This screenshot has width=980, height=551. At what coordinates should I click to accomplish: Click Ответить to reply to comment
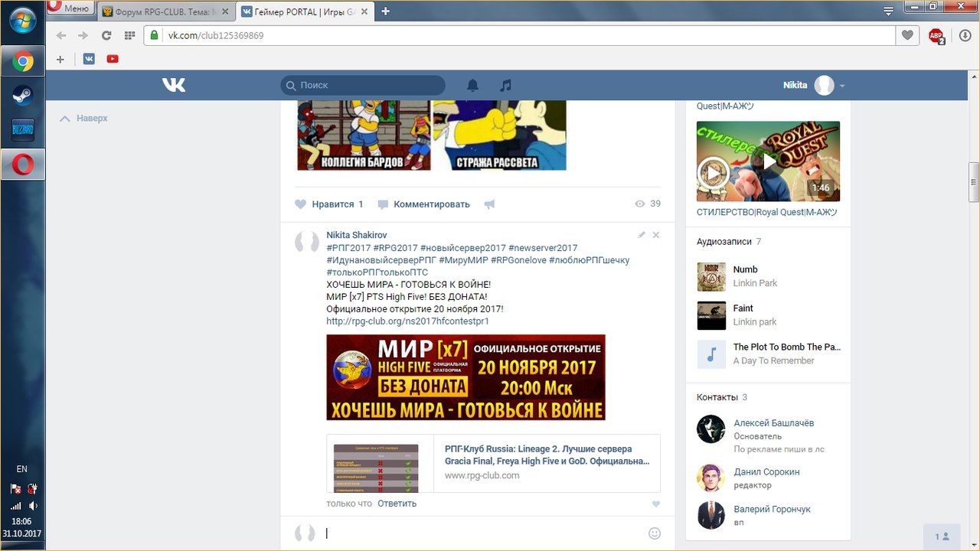pyautogui.click(x=397, y=504)
